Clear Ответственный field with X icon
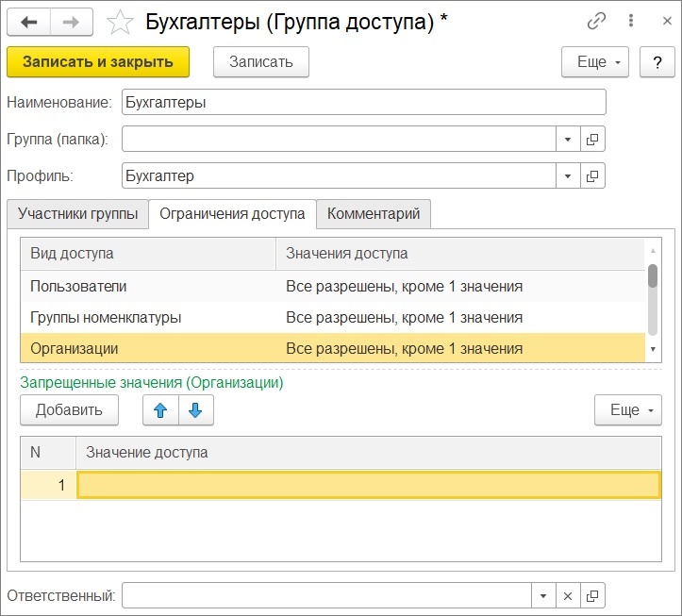Image resolution: width=682 pixels, height=616 pixels. click(568, 595)
